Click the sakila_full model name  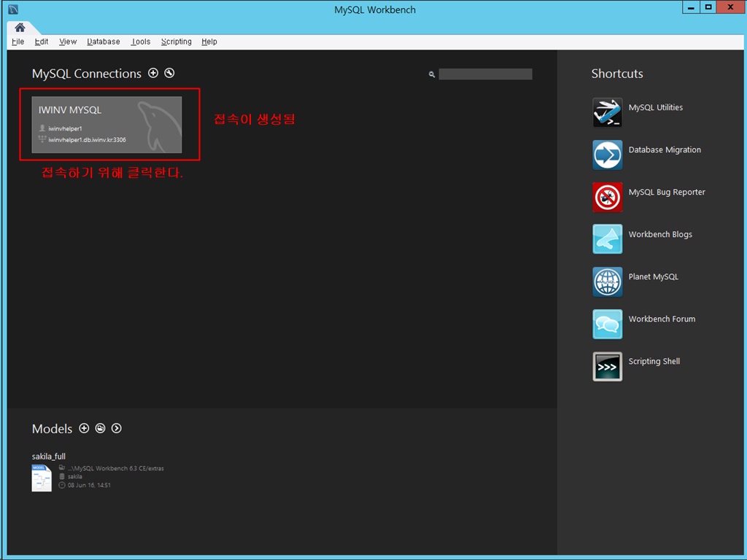(x=49, y=456)
